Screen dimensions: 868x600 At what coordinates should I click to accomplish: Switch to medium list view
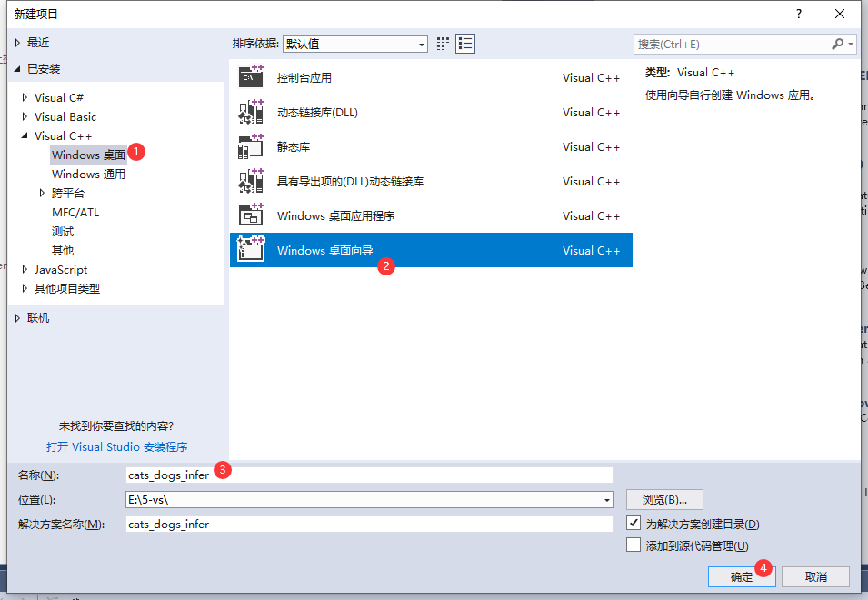(x=465, y=44)
